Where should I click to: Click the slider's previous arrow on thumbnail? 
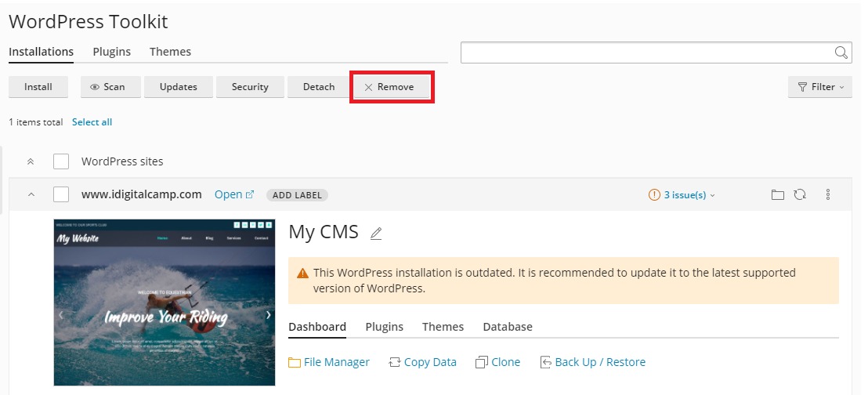[x=61, y=315]
